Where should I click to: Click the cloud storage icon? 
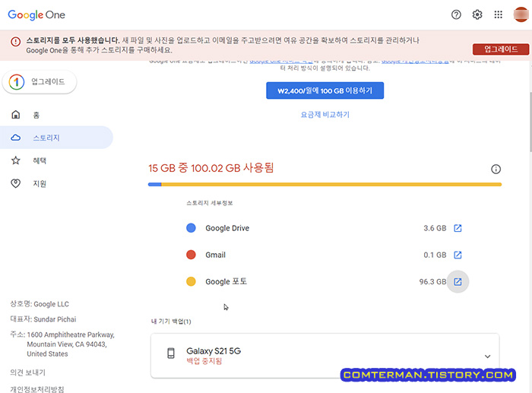coord(16,138)
